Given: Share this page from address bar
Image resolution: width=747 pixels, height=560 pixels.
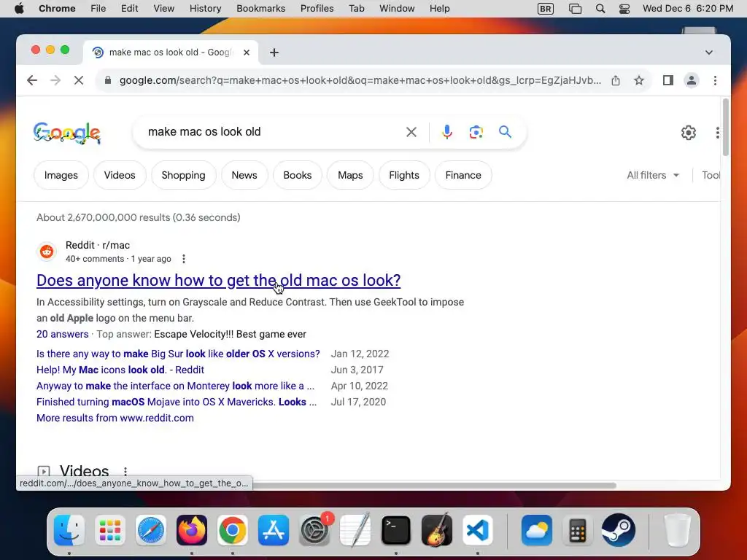Looking at the screenshot, I should pos(616,80).
